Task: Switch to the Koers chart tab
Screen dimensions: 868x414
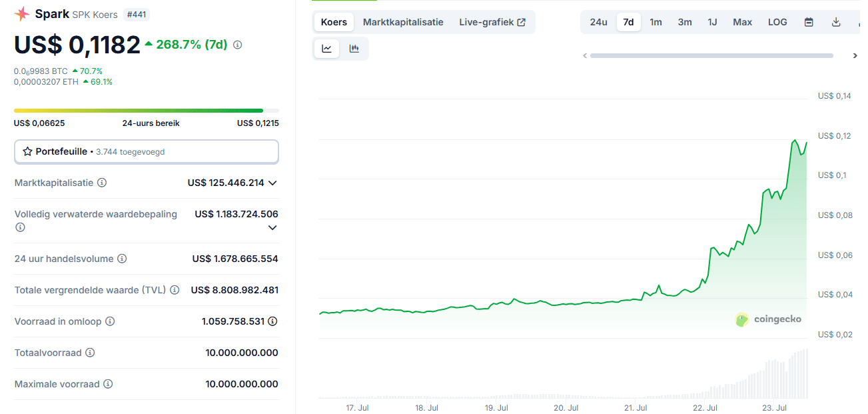Action: pos(334,22)
